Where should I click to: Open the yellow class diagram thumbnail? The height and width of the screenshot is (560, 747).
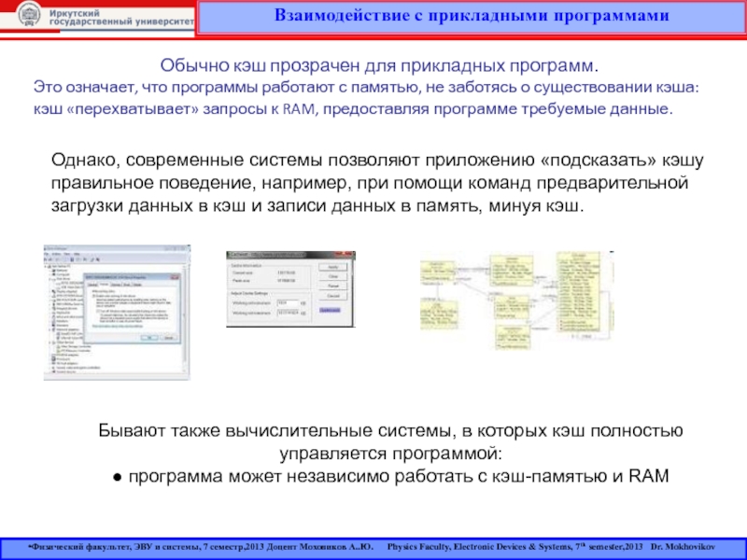point(517,301)
